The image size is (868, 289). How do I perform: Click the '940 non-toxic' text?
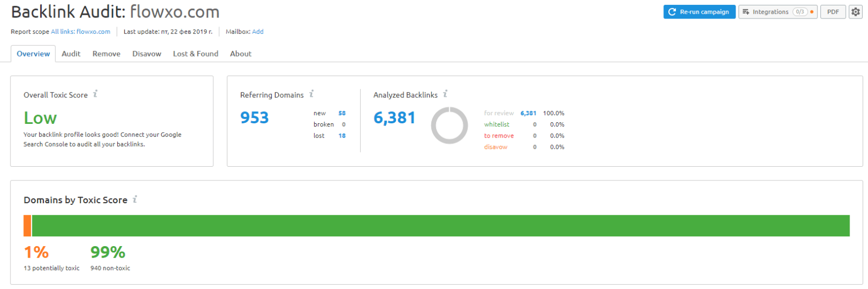110,268
